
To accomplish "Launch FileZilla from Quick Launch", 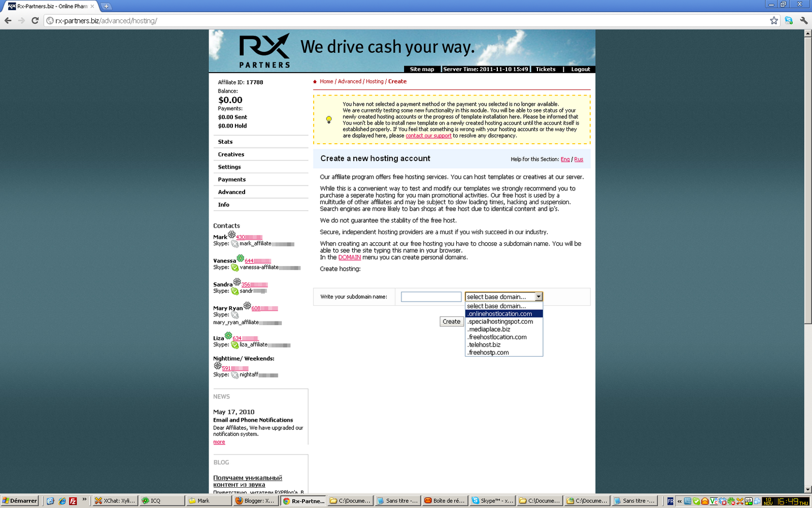I will click(73, 501).
